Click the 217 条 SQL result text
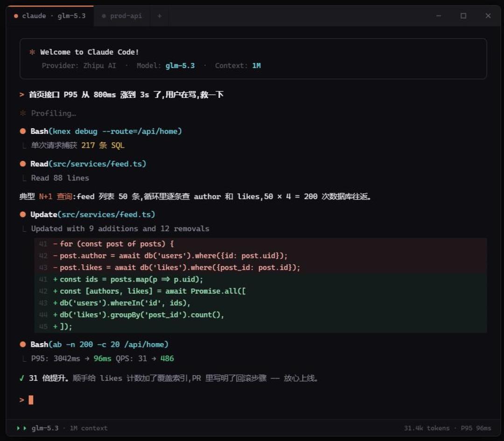 point(103,145)
